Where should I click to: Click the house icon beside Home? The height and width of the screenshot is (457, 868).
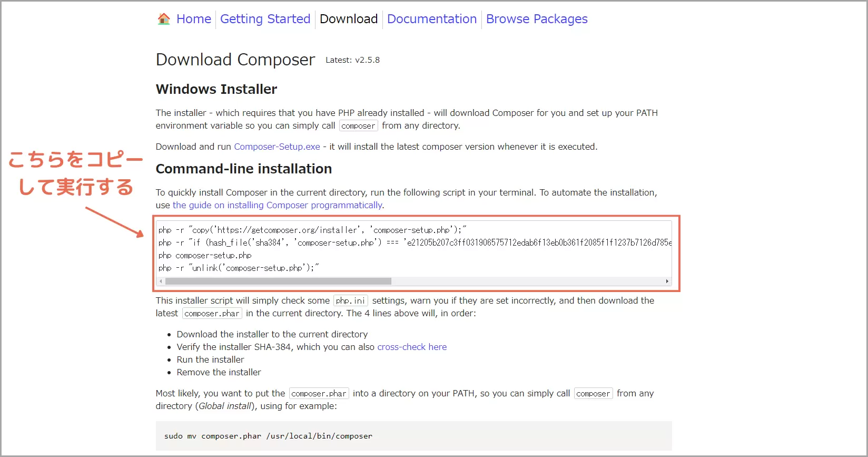click(x=164, y=19)
